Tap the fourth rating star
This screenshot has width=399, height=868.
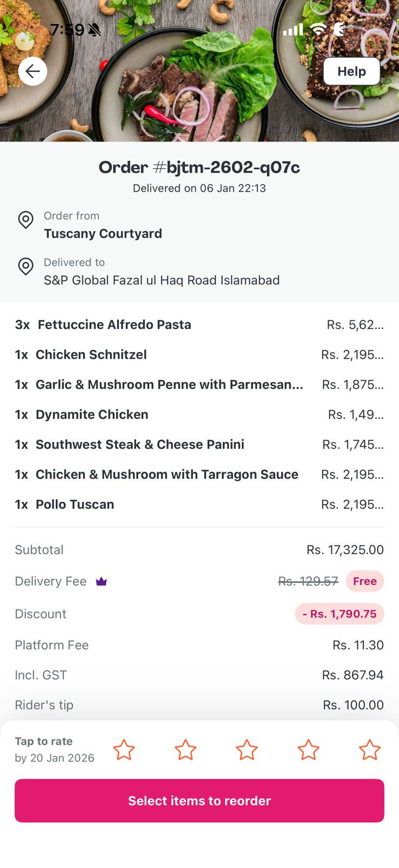[308, 750]
